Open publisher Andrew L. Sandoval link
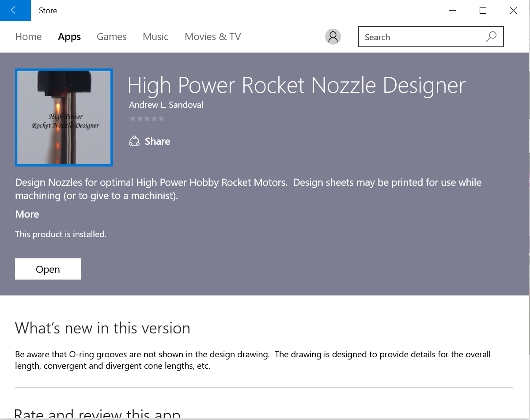Screen dimensions: 530x420 [166, 105]
